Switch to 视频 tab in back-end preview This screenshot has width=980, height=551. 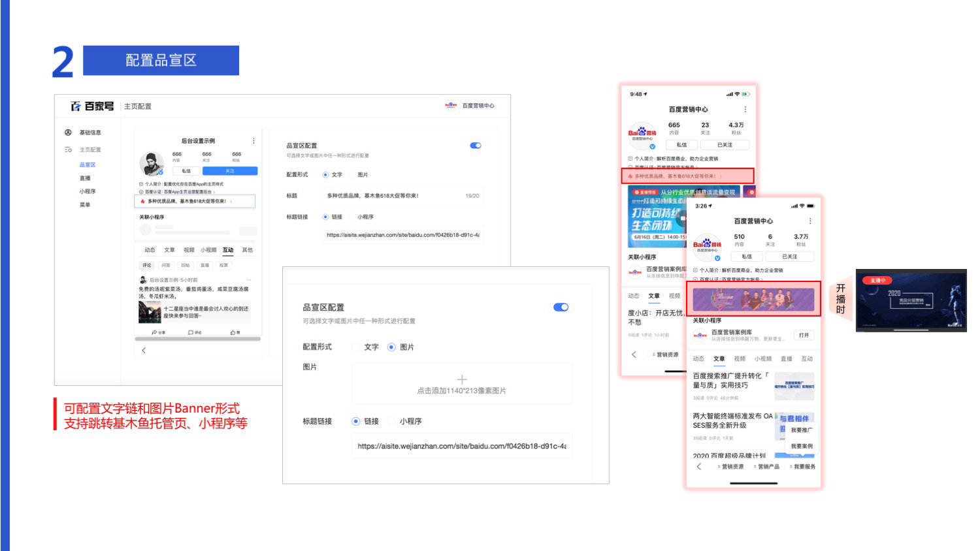[x=189, y=250]
